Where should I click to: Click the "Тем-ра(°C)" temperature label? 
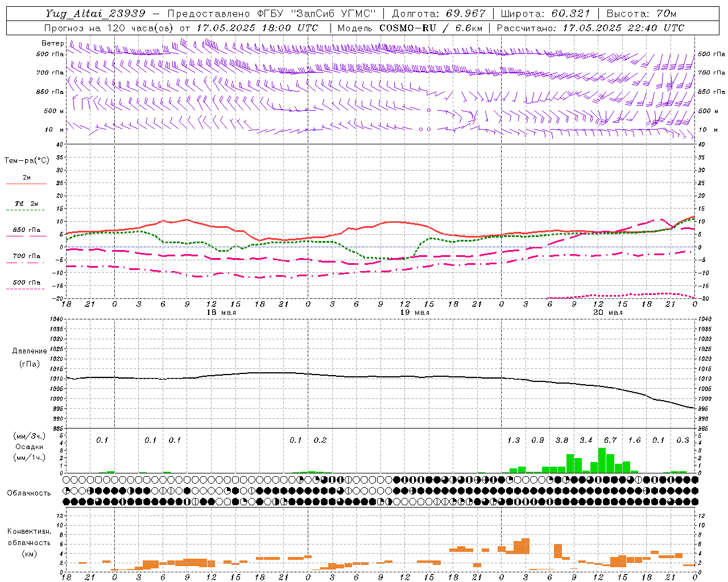[x=27, y=160]
